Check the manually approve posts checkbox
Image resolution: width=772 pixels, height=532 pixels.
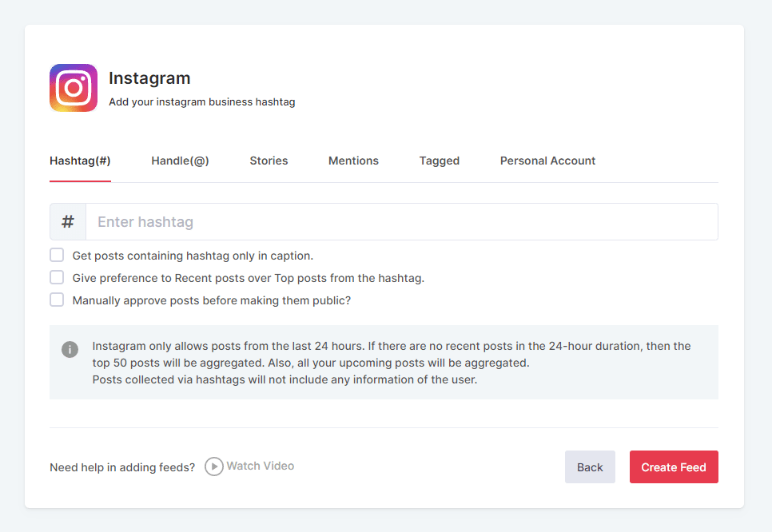pyautogui.click(x=57, y=300)
